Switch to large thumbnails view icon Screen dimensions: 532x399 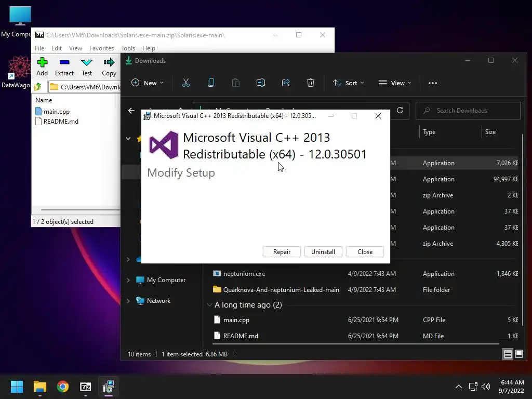click(519, 354)
